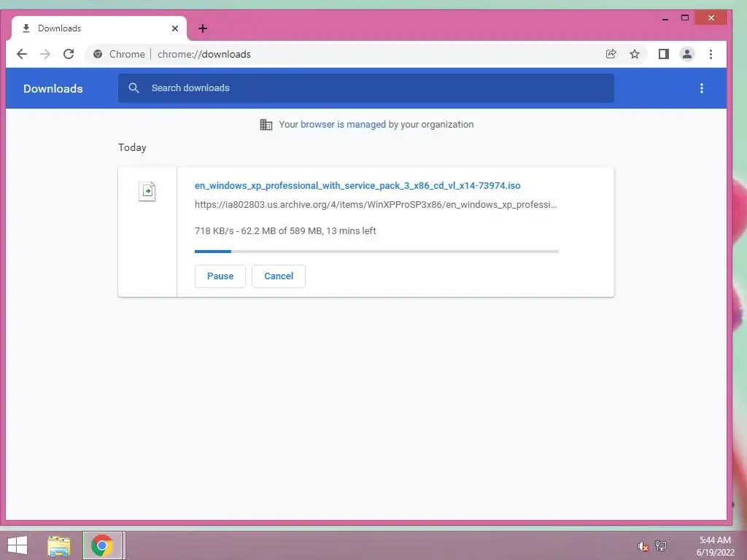Open the windows_xp_professional iso file link
The height and width of the screenshot is (560, 747).
[357, 185]
